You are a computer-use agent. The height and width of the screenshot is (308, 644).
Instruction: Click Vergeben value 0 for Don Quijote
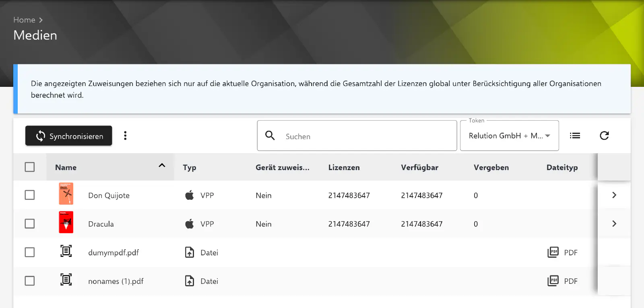pyautogui.click(x=476, y=195)
